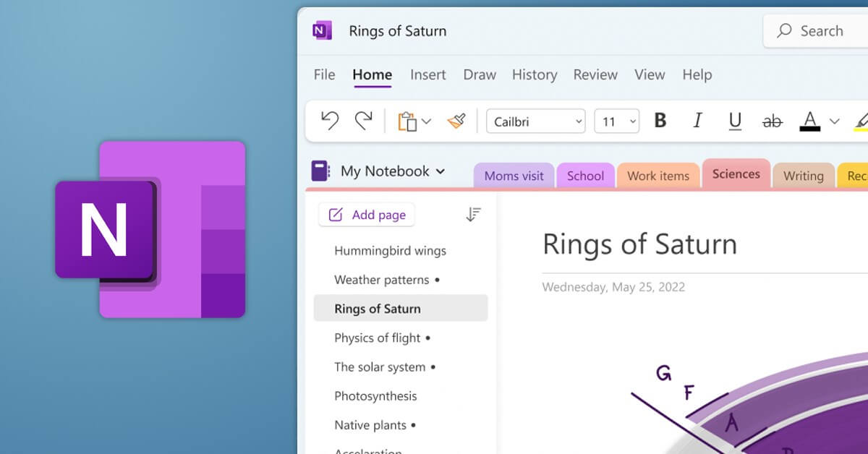Open the School section tab
This screenshot has height=454, width=868.
[585, 175]
